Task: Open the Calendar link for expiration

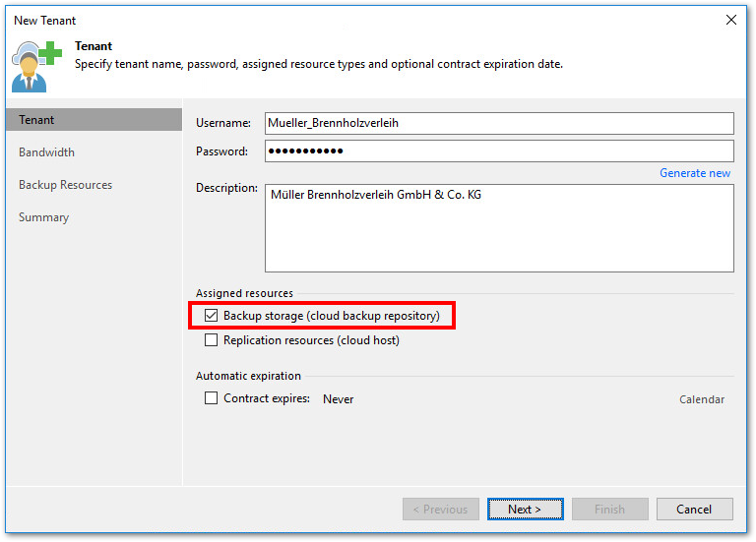Action: pyautogui.click(x=702, y=399)
